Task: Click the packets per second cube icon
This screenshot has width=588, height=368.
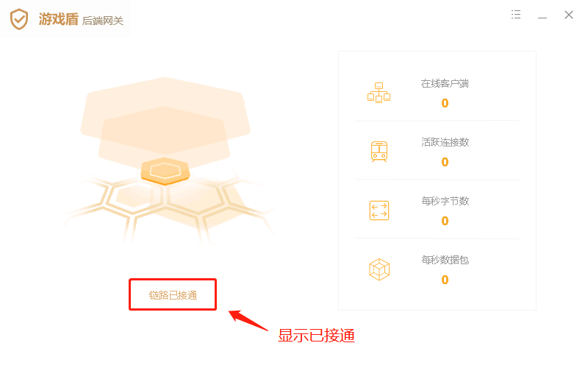Action: [x=379, y=269]
